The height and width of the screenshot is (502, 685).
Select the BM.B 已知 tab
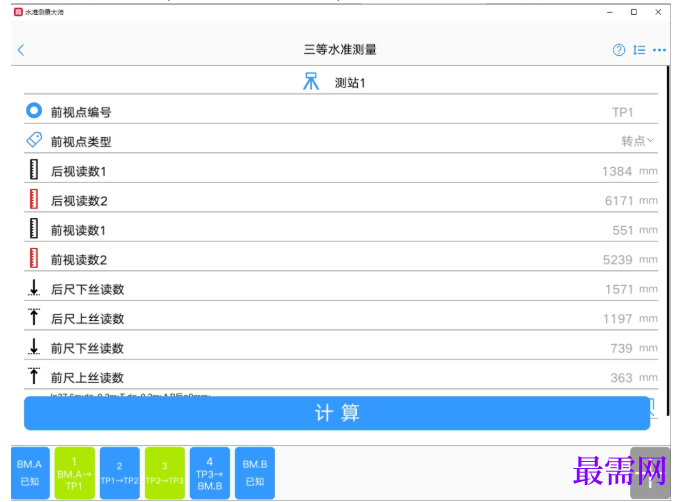tap(255, 473)
